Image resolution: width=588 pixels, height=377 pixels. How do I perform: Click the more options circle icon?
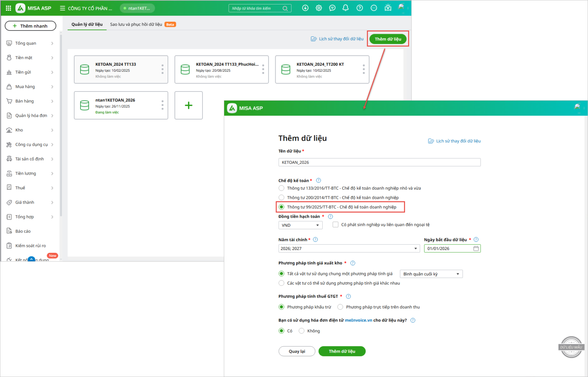(374, 8)
